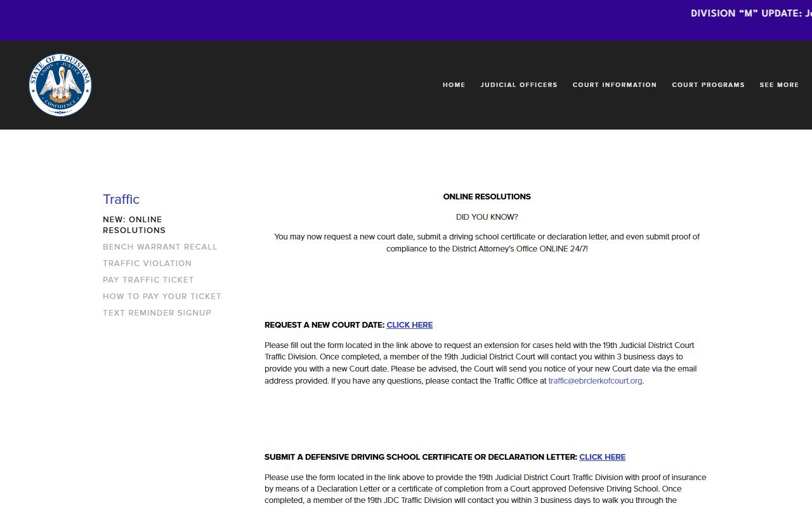
Task: Email traffic@ebrclerkofcourt.org link
Action: point(595,381)
